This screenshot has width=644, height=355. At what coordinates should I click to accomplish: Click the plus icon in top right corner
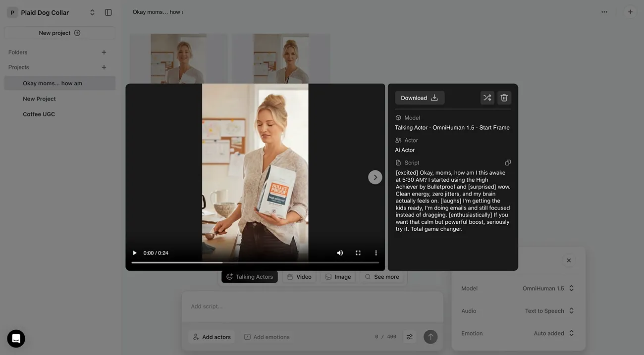tap(630, 12)
